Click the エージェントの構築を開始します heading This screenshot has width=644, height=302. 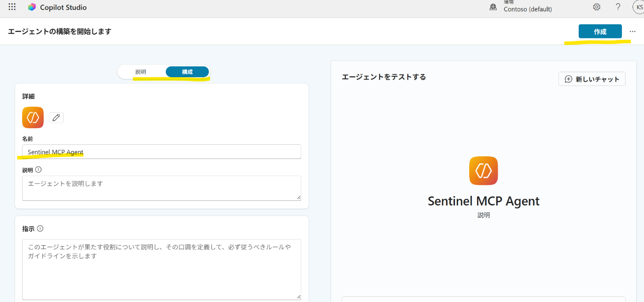60,31
